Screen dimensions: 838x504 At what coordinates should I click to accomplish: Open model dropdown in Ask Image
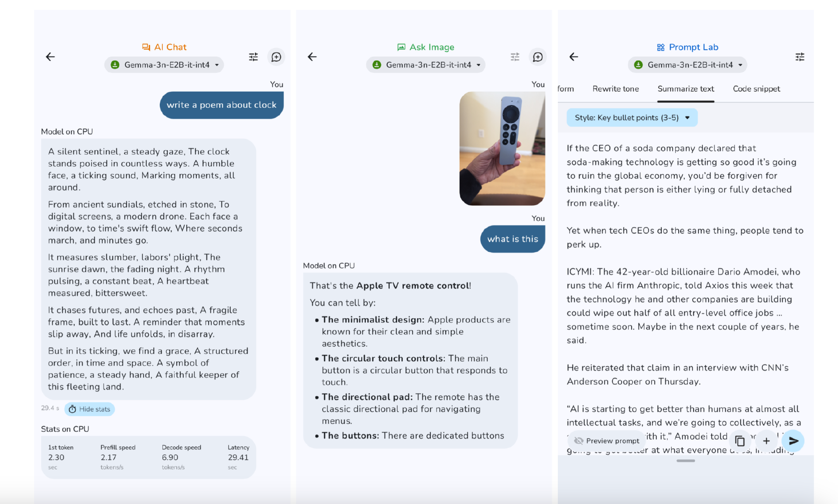click(426, 65)
